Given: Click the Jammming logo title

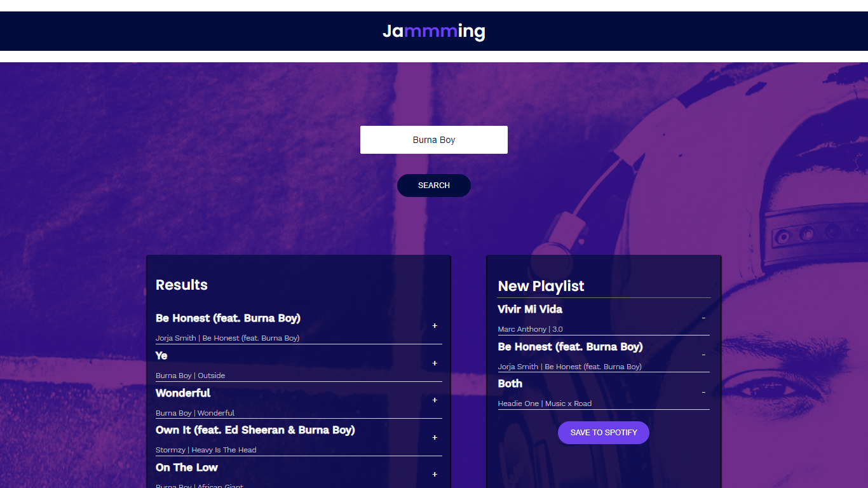Looking at the screenshot, I should [434, 30].
